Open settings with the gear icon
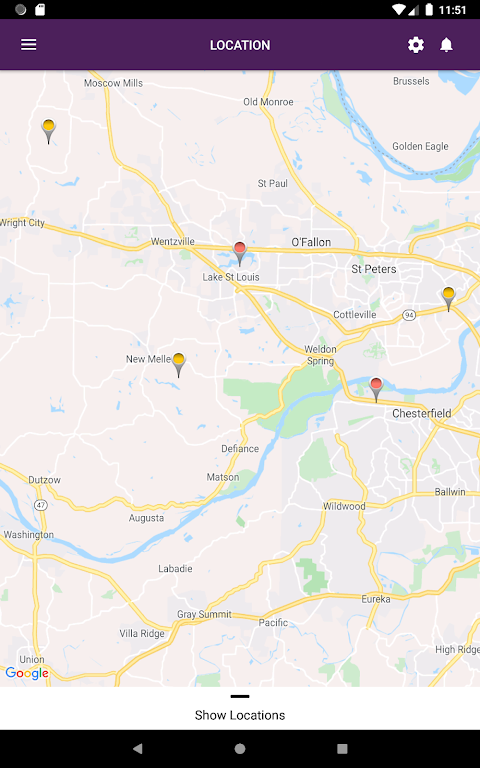Image resolution: width=480 pixels, height=768 pixels. [416, 45]
